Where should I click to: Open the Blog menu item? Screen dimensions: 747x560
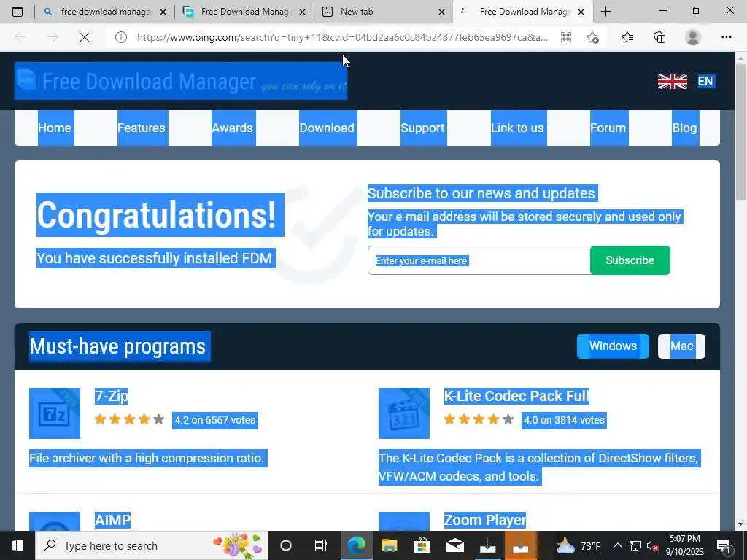(x=684, y=128)
